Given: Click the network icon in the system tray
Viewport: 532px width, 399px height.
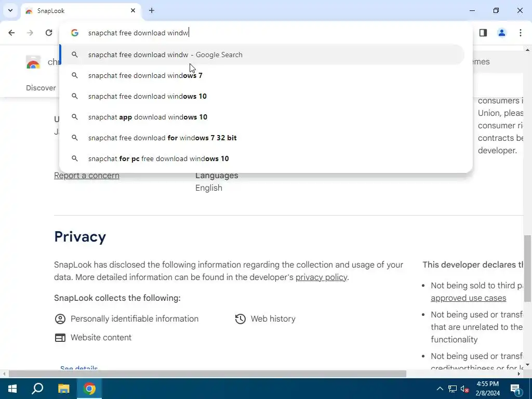Looking at the screenshot, I should (453, 389).
